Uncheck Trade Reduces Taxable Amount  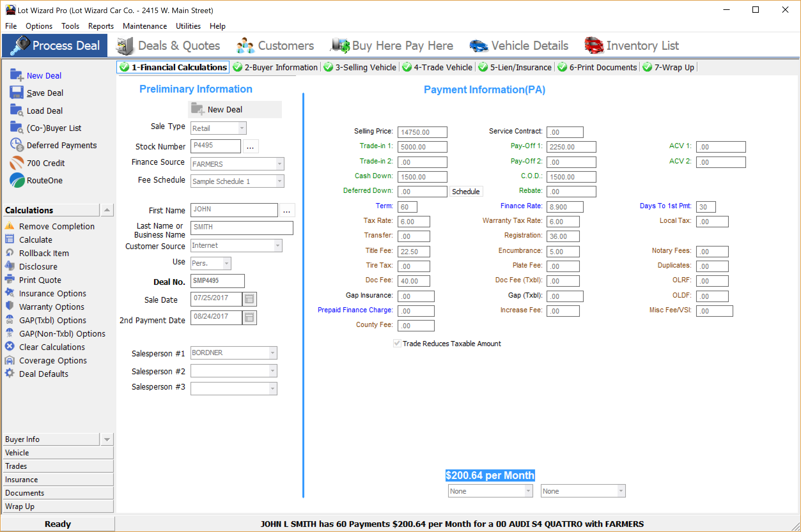click(x=397, y=343)
